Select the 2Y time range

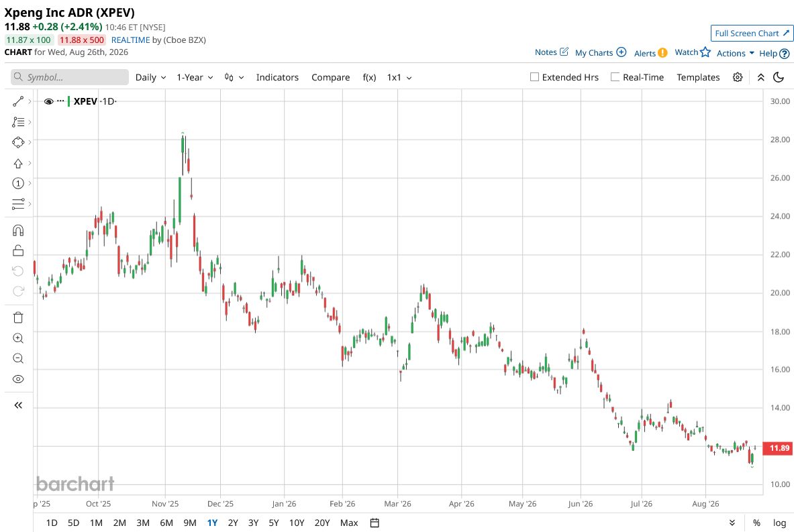click(x=233, y=523)
